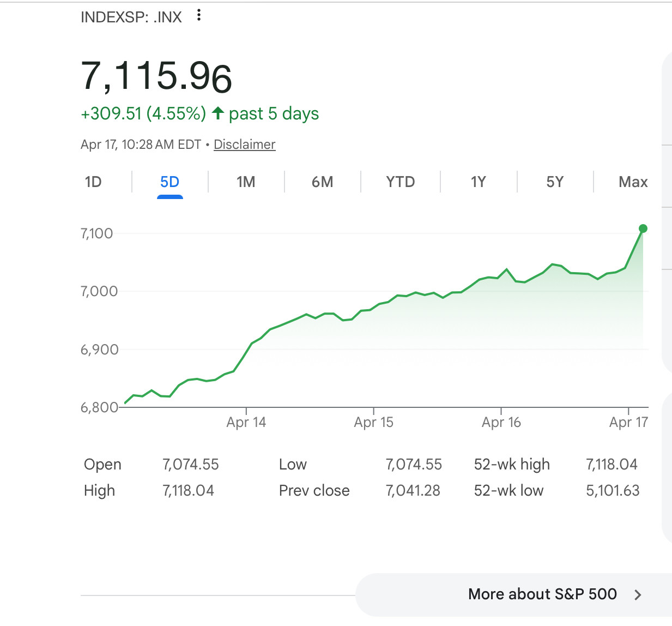
Task: Switch chart to 6M range
Action: click(322, 182)
